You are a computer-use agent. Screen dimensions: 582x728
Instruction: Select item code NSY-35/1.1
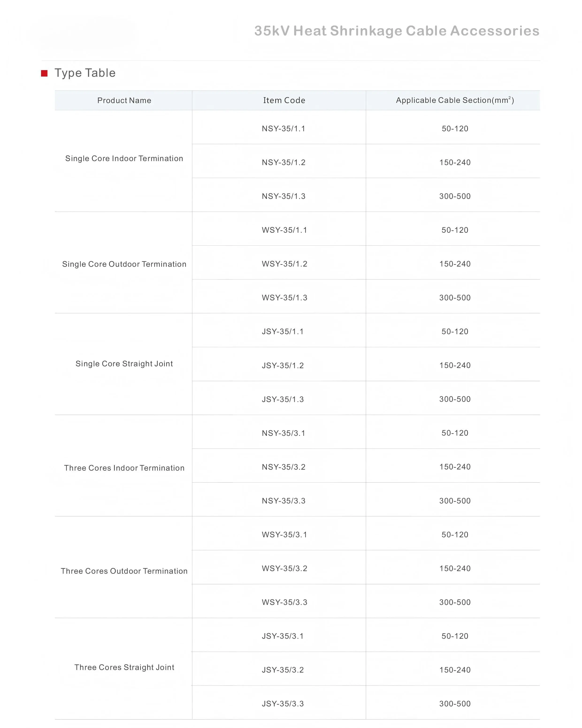tap(283, 129)
